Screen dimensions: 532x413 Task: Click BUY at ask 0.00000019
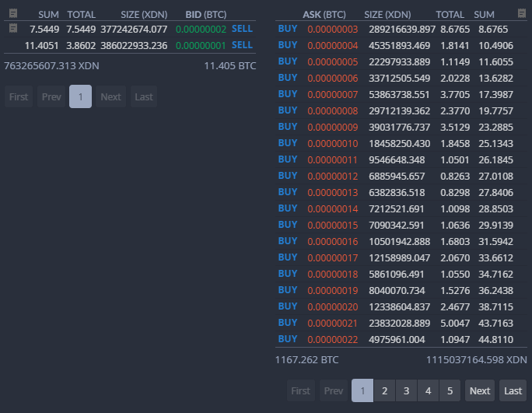click(288, 290)
